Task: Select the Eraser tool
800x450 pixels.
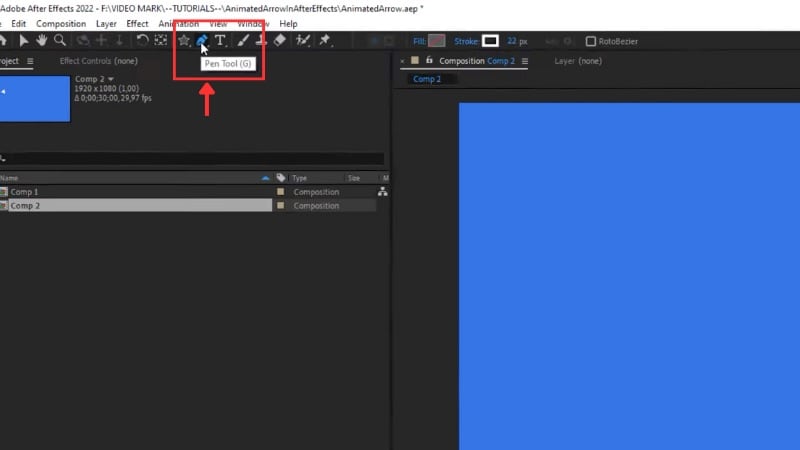Action: tap(280, 40)
